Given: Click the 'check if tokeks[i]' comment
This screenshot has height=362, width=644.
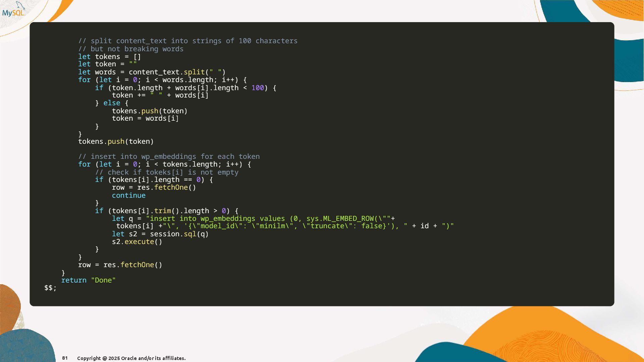Looking at the screenshot, I should tap(166, 172).
